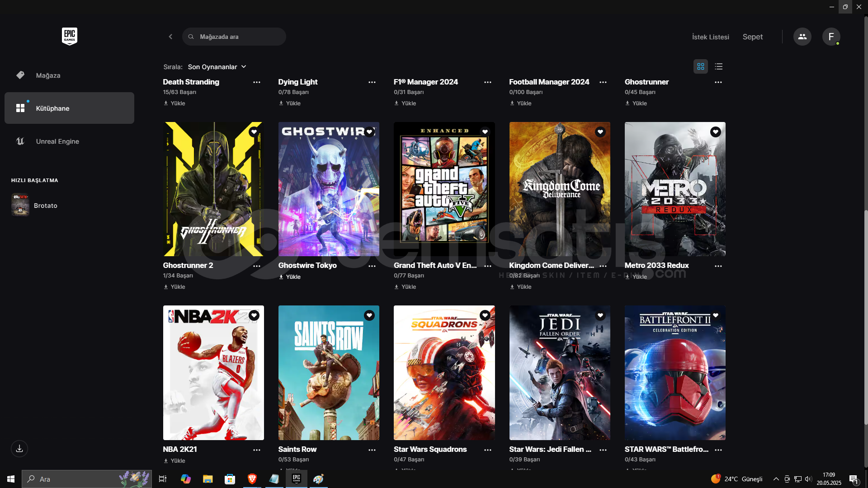The image size is (868, 488).
Task: Open Dying Light options menu
Action: (x=372, y=82)
